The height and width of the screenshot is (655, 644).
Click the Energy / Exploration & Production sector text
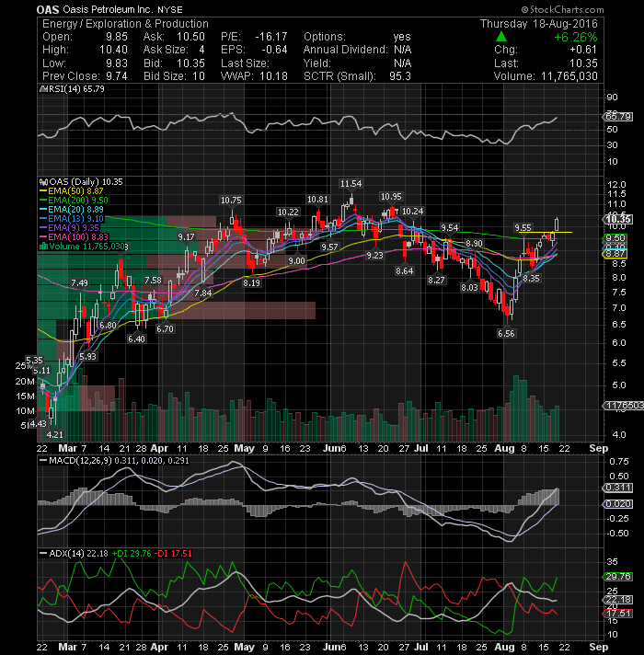pyautogui.click(x=125, y=24)
